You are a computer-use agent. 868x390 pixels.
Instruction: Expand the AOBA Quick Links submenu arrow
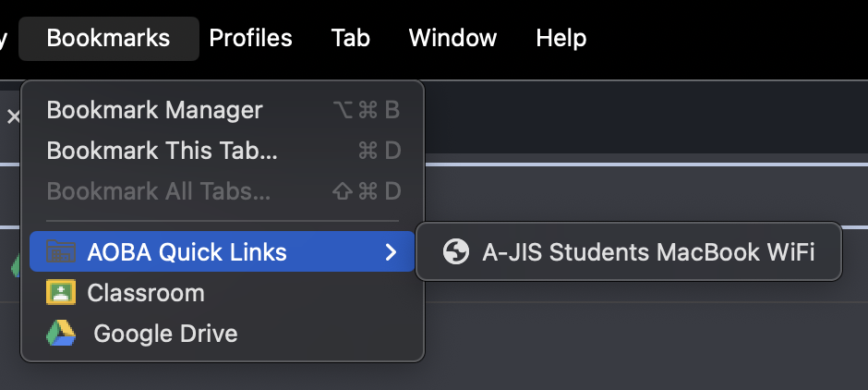click(392, 251)
